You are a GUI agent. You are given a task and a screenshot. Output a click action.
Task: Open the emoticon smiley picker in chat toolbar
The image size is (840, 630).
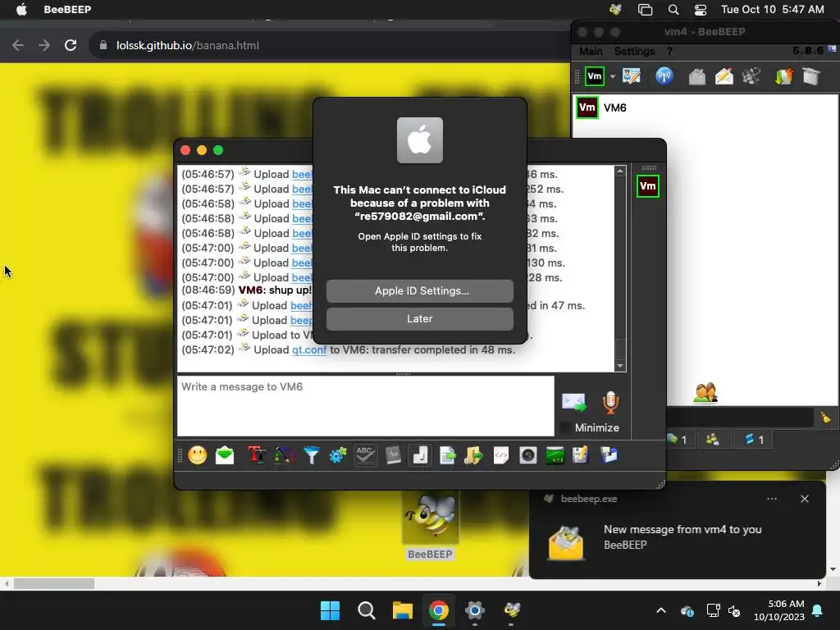[197, 455]
